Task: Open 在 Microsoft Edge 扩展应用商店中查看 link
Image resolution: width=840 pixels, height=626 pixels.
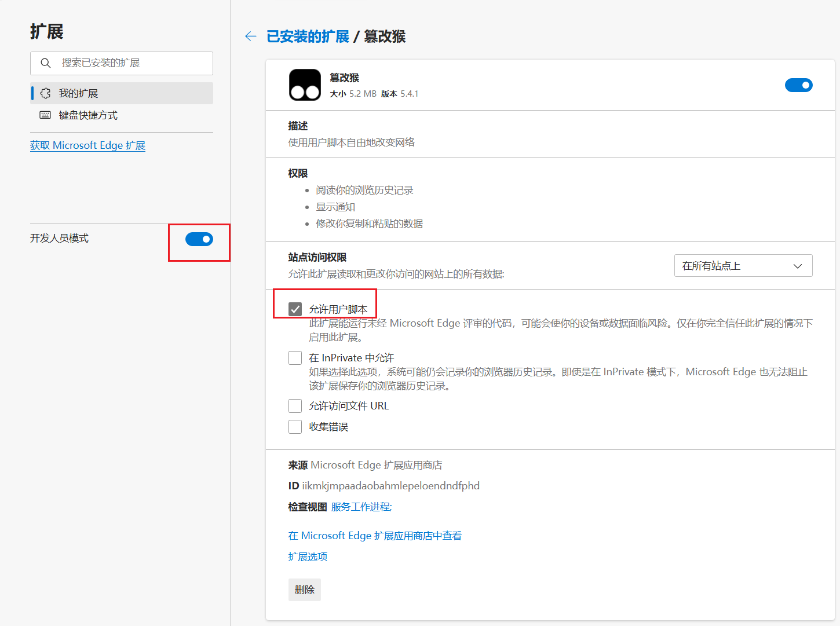Action: click(x=375, y=536)
